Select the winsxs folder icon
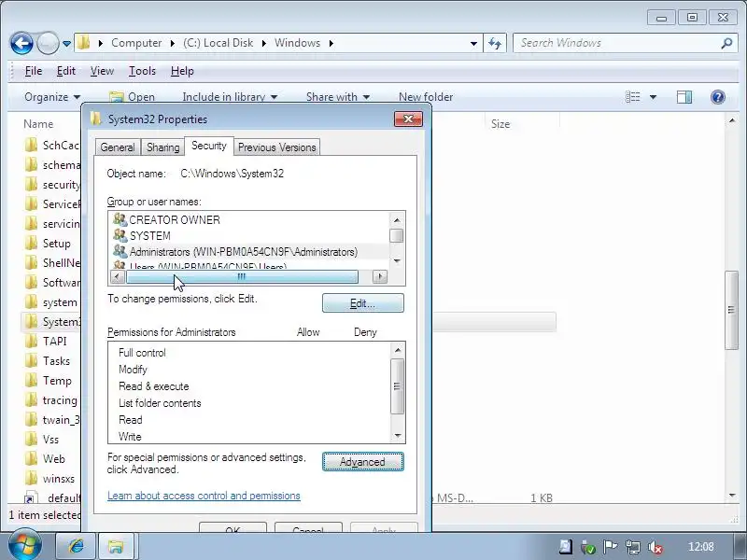 (32, 478)
